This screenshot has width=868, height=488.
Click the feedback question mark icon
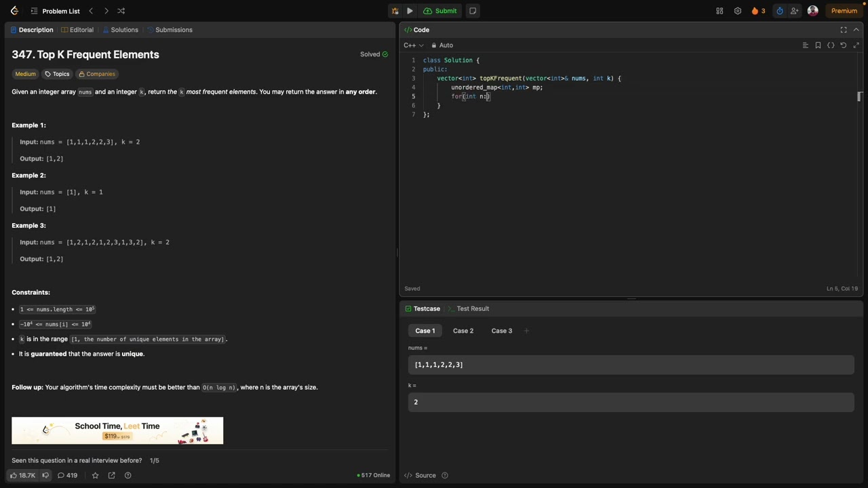127,475
